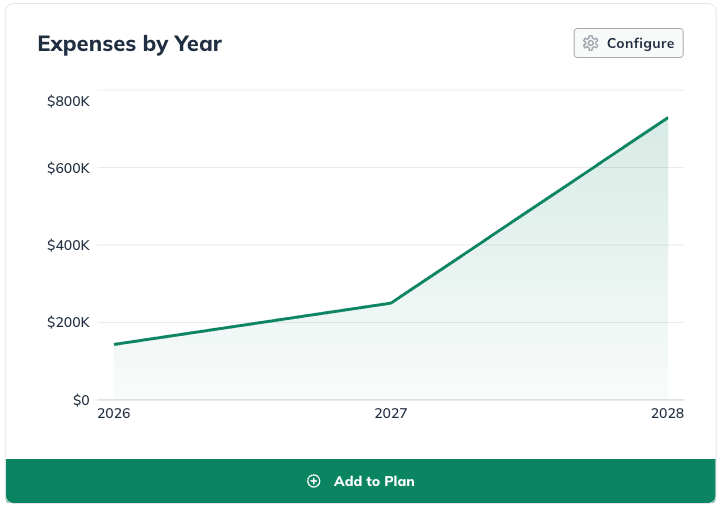
Task: Click the gear icon in Configure
Action: [x=591, y=43]
